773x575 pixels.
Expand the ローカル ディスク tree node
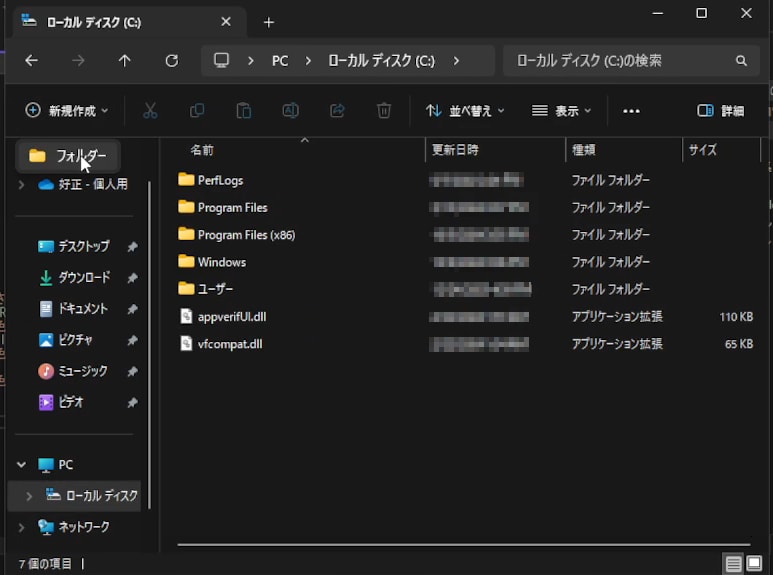(x=29, y=496)
